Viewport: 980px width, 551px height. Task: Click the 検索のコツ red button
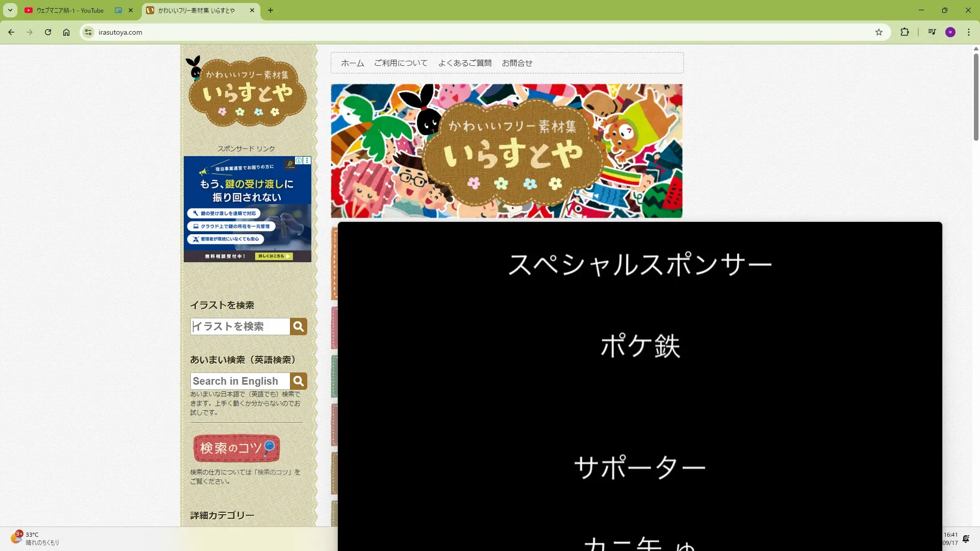coord(236,448)
